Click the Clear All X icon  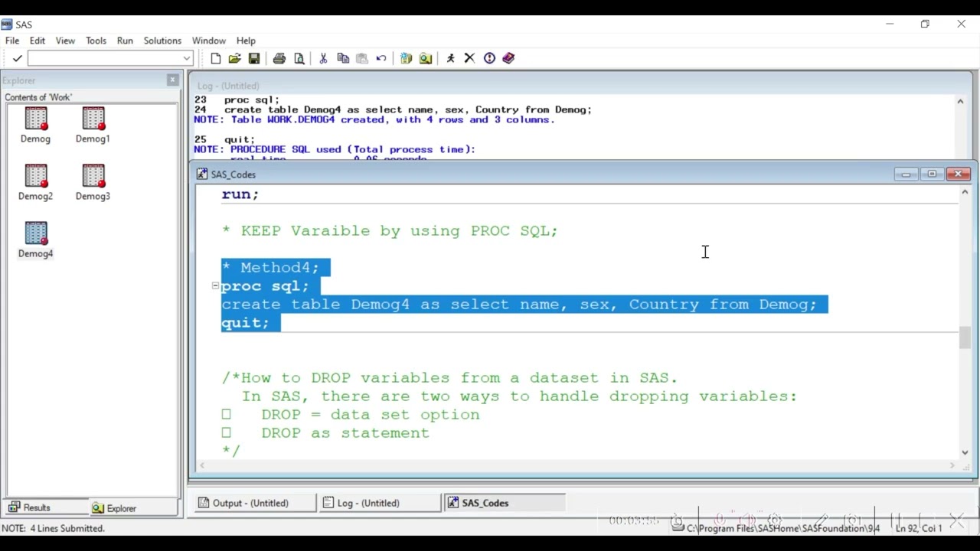469,58
